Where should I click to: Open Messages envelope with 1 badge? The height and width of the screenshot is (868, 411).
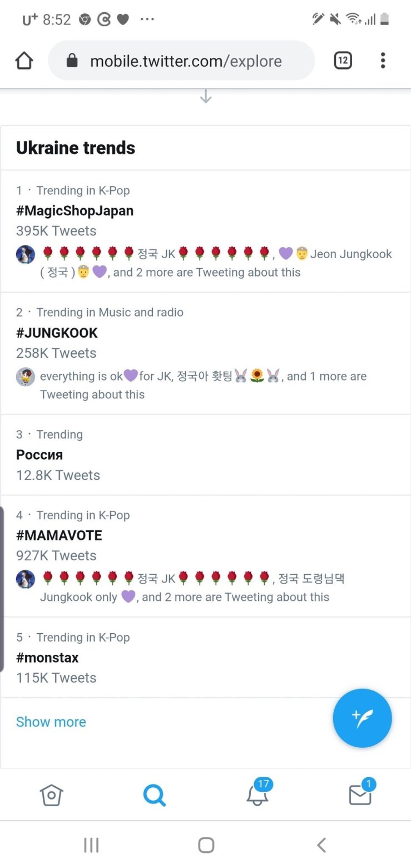(360, 795)
